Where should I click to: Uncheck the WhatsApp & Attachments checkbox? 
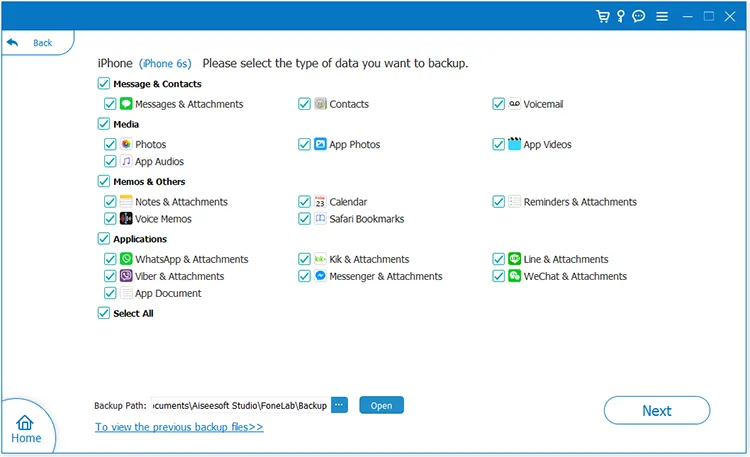tap(110, 259)
